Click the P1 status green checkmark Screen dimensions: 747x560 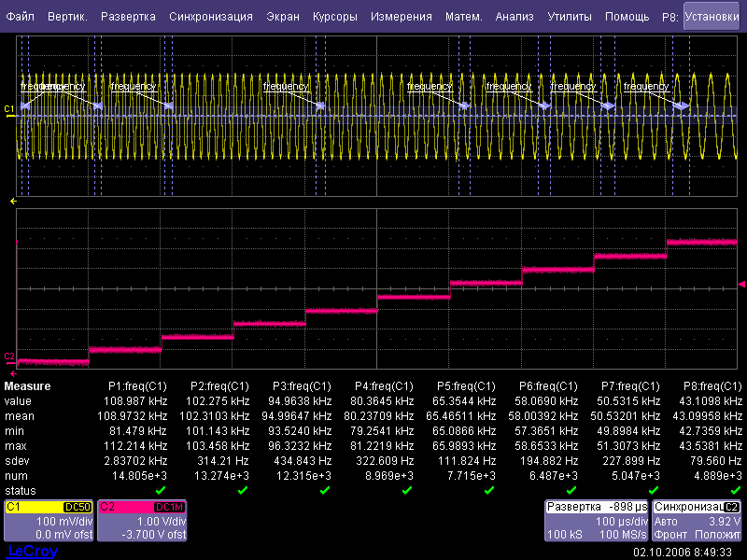click(160, 490)
